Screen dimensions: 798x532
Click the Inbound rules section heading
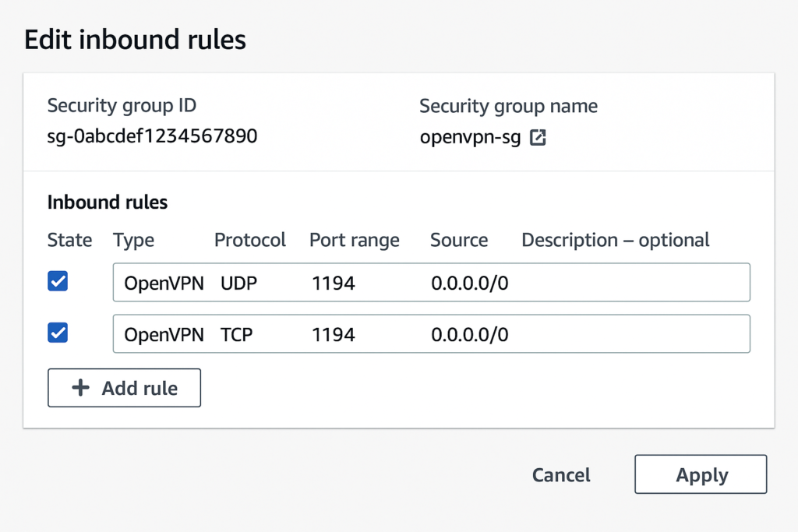coord(108,203)
